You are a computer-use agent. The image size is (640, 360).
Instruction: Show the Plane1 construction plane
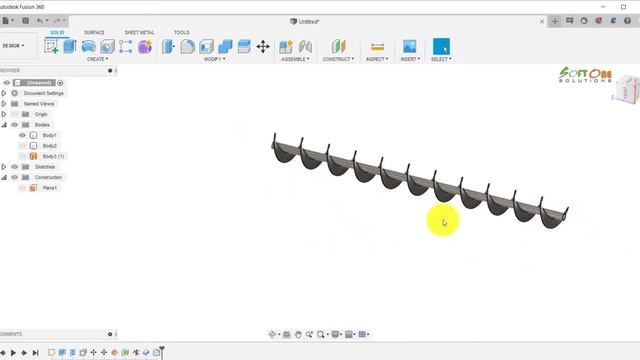pyautogui.click(x=22, y=188)
